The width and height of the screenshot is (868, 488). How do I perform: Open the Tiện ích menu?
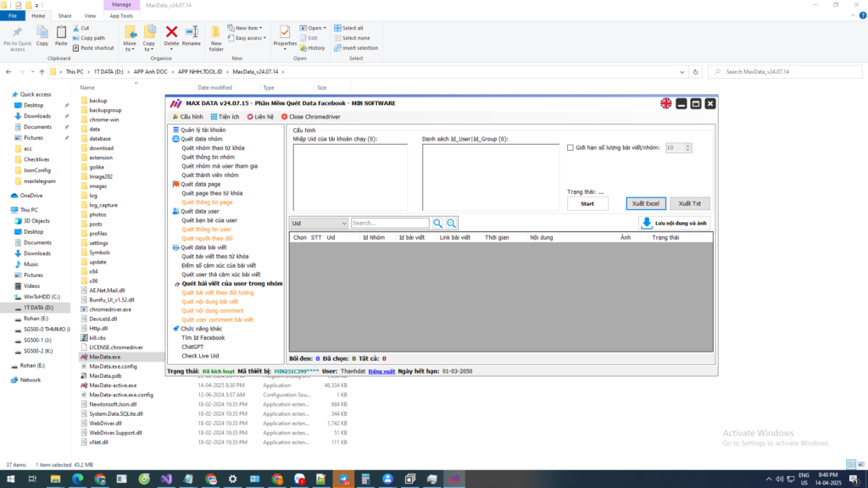coord(225,117)
